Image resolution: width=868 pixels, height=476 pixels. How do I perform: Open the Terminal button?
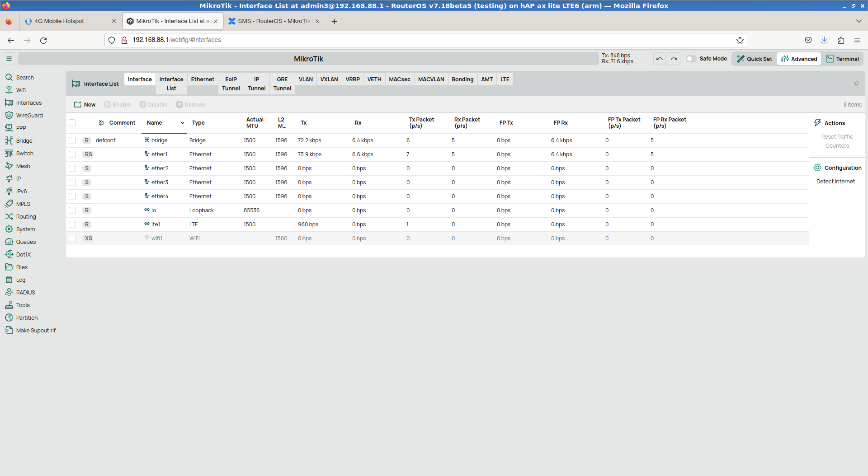click(x=843, y=59)
